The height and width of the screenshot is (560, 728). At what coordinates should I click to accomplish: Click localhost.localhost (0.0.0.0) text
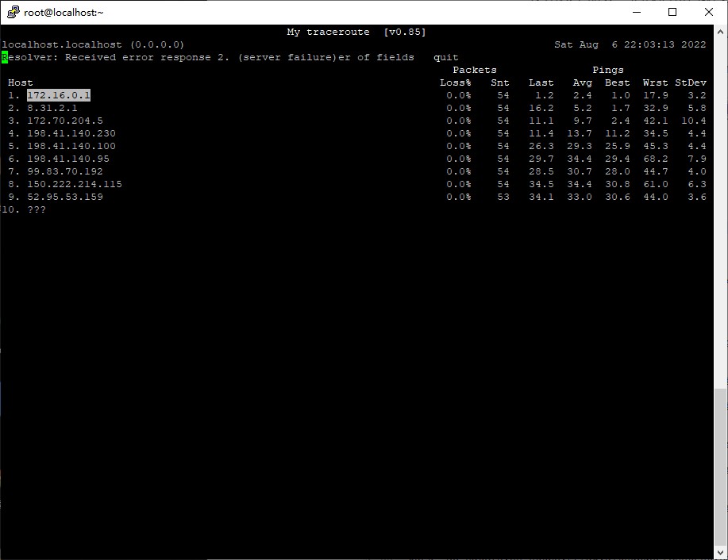coord(94,44)
